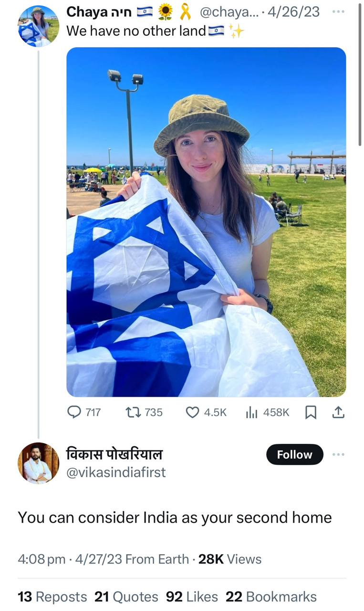This screenshot has width=364, height=611.
Task: Open the reply author's profile picture
Action: (38, 463)
